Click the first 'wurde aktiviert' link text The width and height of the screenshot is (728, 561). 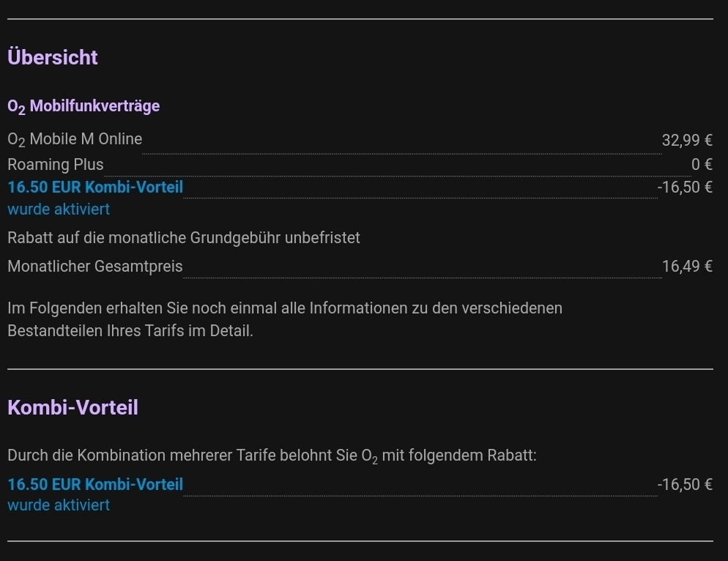pyautogui.click(x=59, y=209)
